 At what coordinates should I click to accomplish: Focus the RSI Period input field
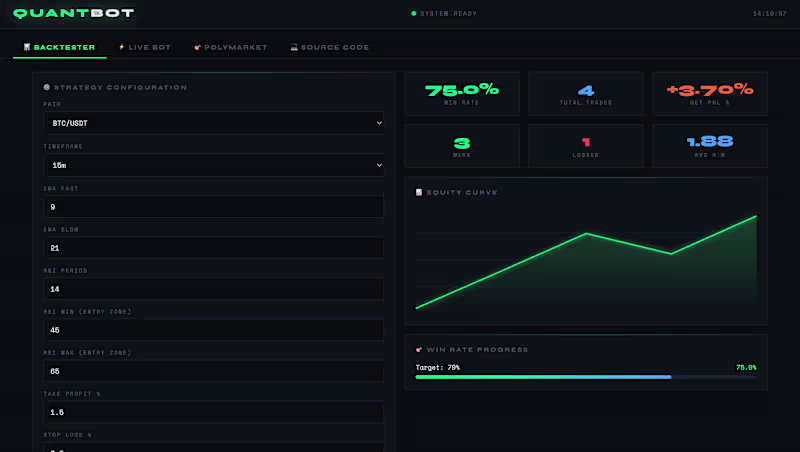pyautogui.click(x=213, y=289)
